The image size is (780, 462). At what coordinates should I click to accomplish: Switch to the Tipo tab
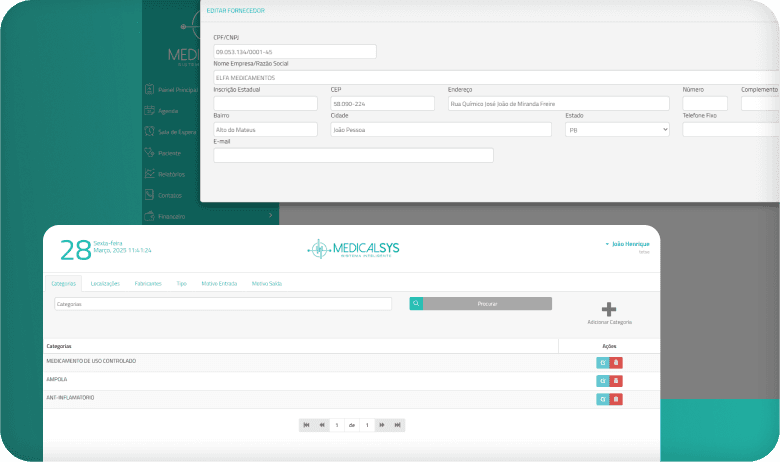point(182,283)
